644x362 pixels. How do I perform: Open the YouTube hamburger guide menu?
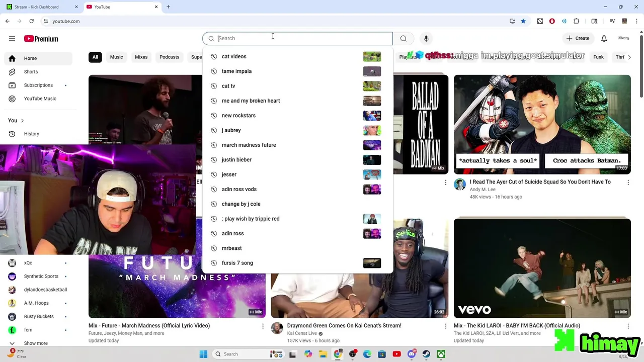point(12,39)
